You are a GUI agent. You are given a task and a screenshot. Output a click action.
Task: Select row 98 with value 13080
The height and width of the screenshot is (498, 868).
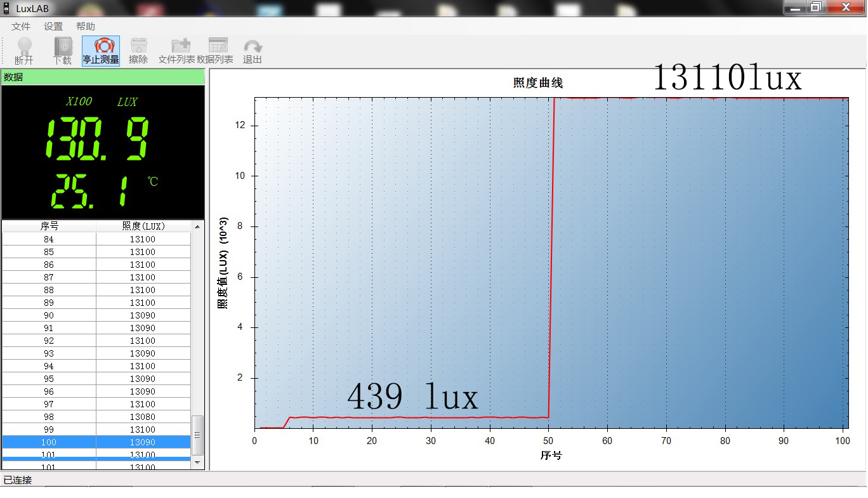pyautogui.click(x=96, y=417)
